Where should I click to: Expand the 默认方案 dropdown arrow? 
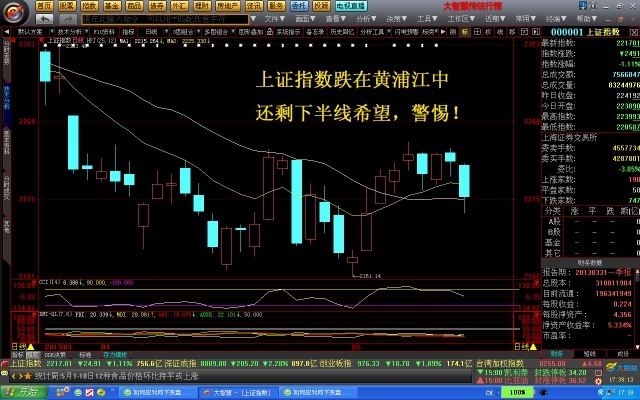pyautogui.click(x=52, y=32)
